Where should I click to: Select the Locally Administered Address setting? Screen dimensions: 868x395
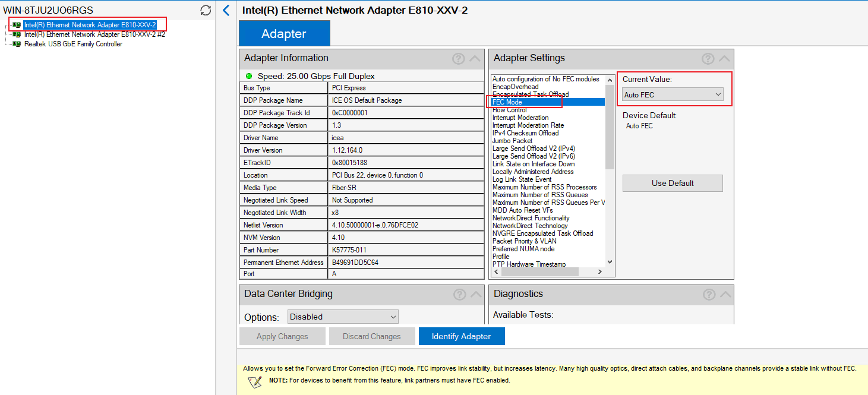533,172
